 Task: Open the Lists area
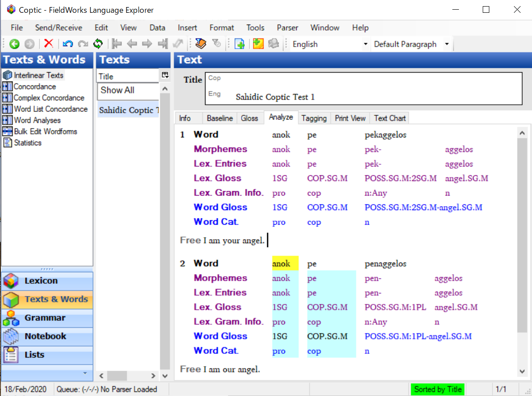point(47,355)
